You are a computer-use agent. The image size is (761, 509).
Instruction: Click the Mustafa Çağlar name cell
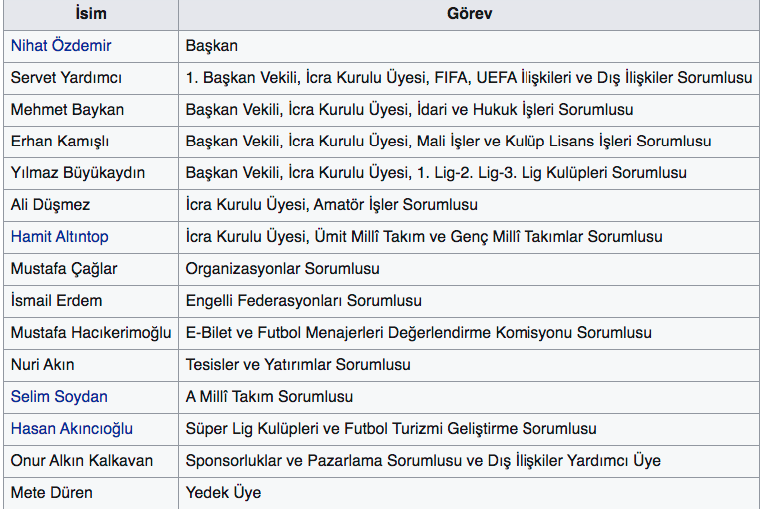[x=63, y=269]
